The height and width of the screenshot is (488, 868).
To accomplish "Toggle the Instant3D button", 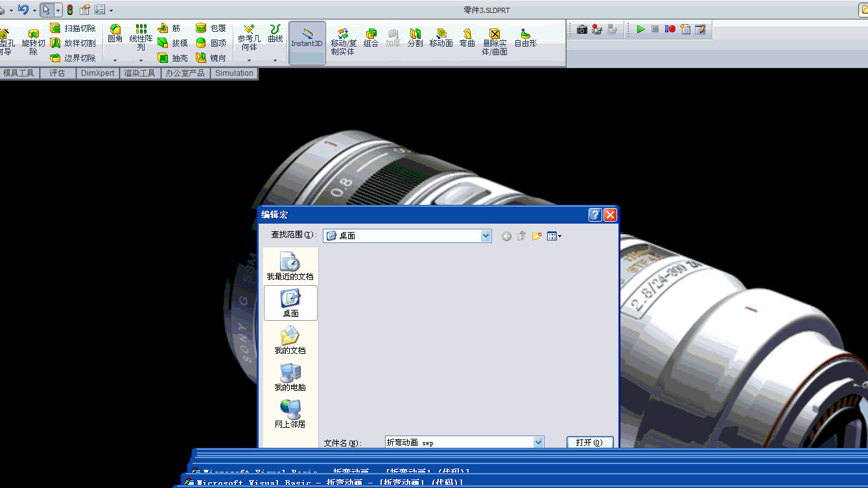I will click(307, 43).
